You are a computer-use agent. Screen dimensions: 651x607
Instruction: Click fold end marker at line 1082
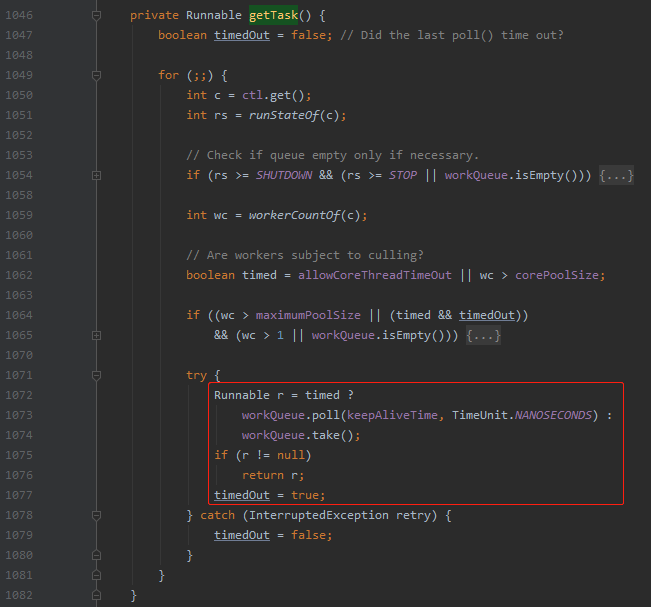tap(96, 595)
